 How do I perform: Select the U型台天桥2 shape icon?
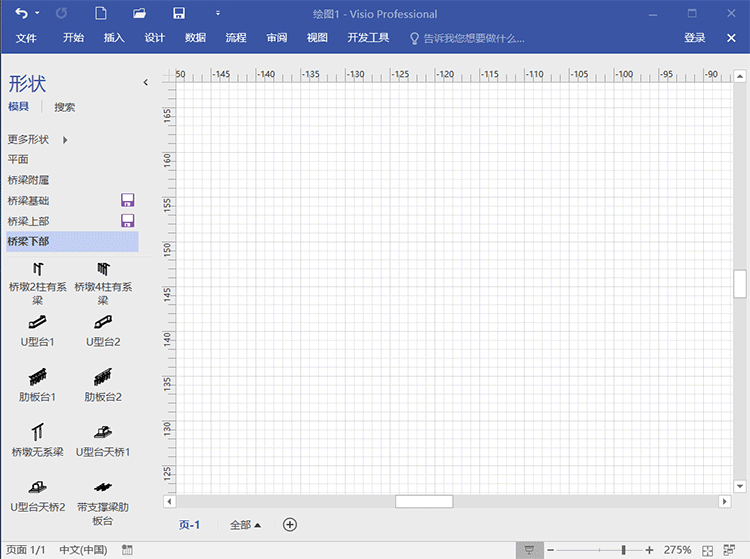pos(38,487)
